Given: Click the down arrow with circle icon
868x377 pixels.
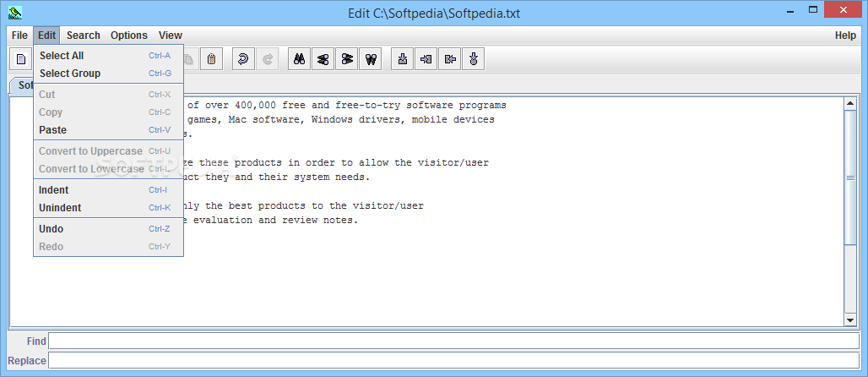Looking at the screenshot, I should pyautogui.click(x=474, y=59).
